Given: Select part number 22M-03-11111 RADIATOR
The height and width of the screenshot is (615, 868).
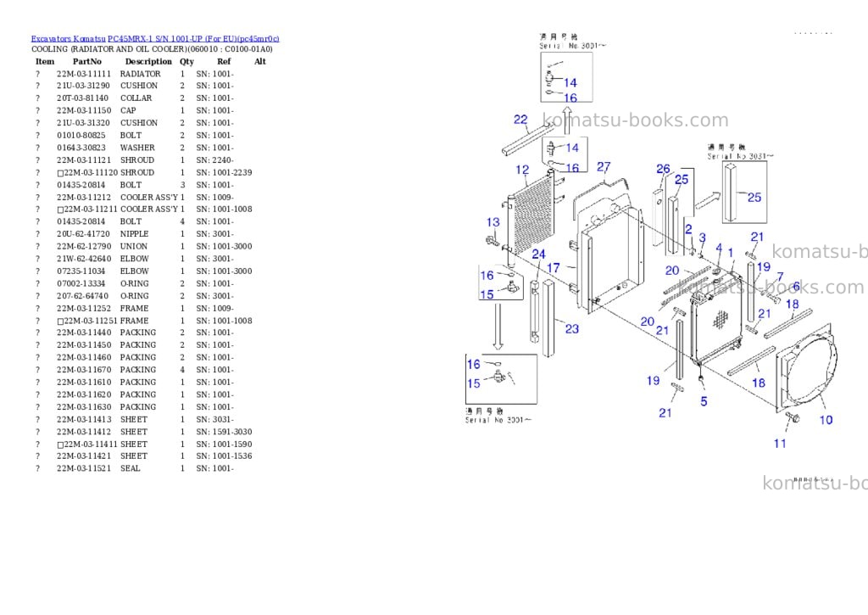Looking at the screenshot, I should click(x=84, y=74).
